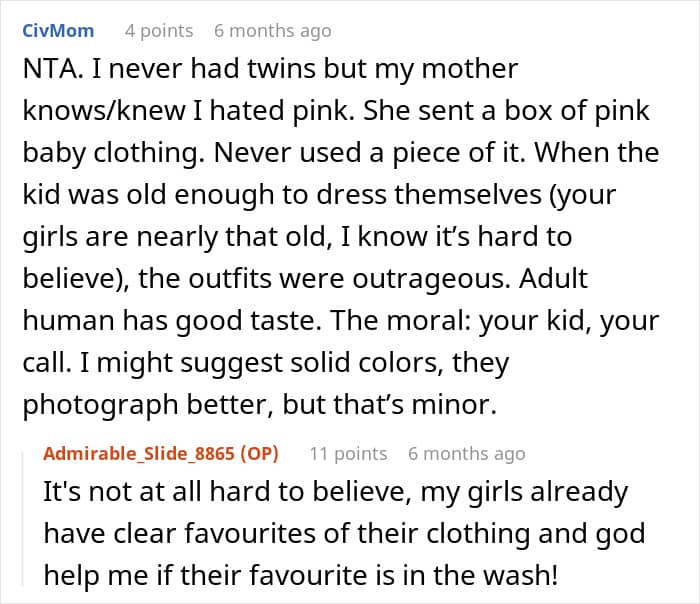
Task: Click the sentence "Never used a piece of it"
Action: pyautogui.click(x=383, y=154)
